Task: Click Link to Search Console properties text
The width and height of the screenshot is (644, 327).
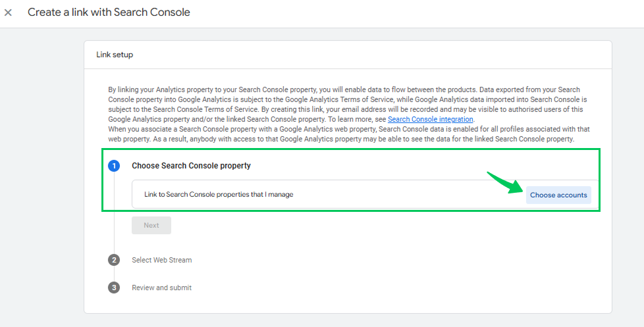Action: pyautogui.click(x=219, y=195)
